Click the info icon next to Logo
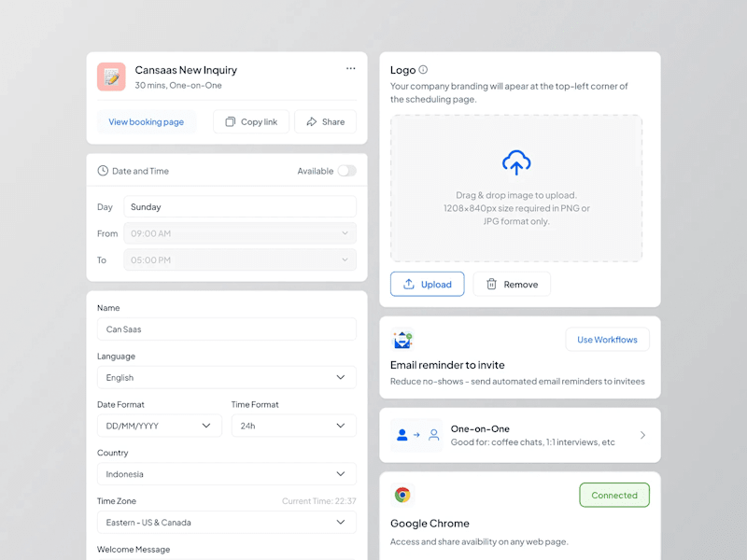Image resolution: width=747 pixels, height=560 pixels. click(423, 69)
